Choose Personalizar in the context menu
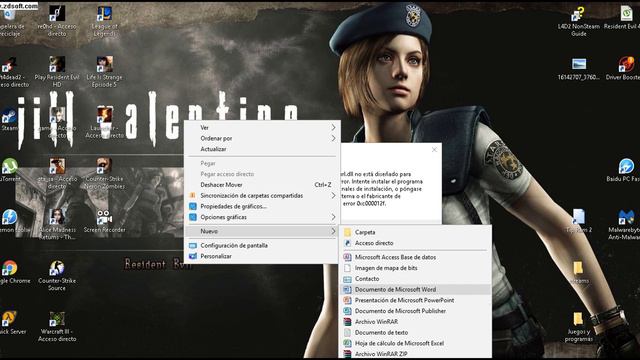 pos(262,256)
